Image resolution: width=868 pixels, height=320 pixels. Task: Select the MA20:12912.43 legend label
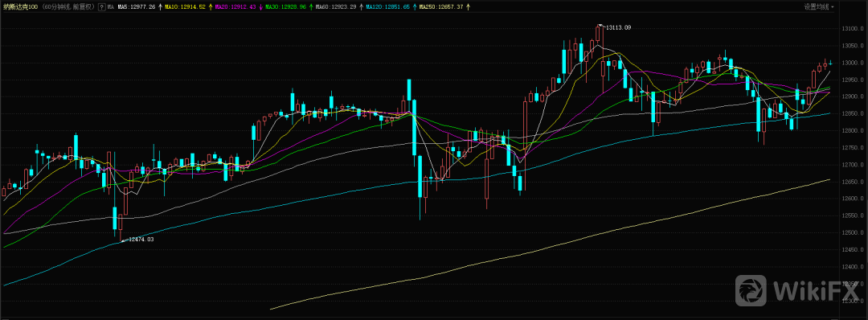pos(235,6)
